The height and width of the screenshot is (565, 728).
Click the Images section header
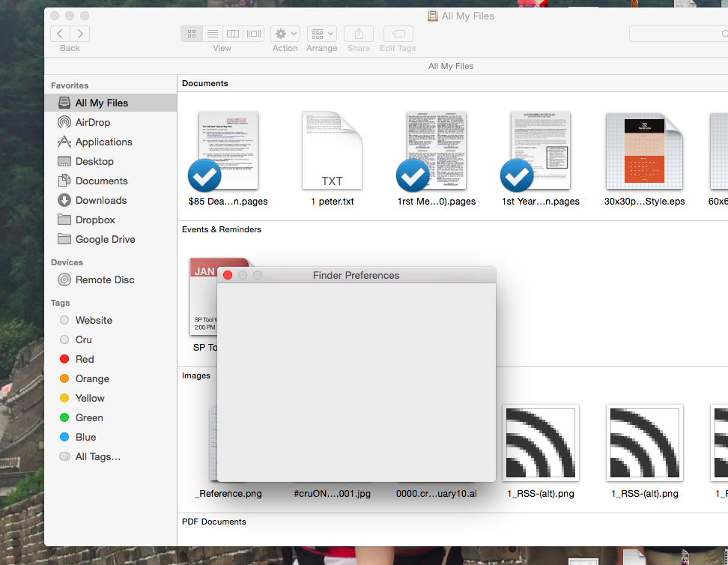click(196, 375)
